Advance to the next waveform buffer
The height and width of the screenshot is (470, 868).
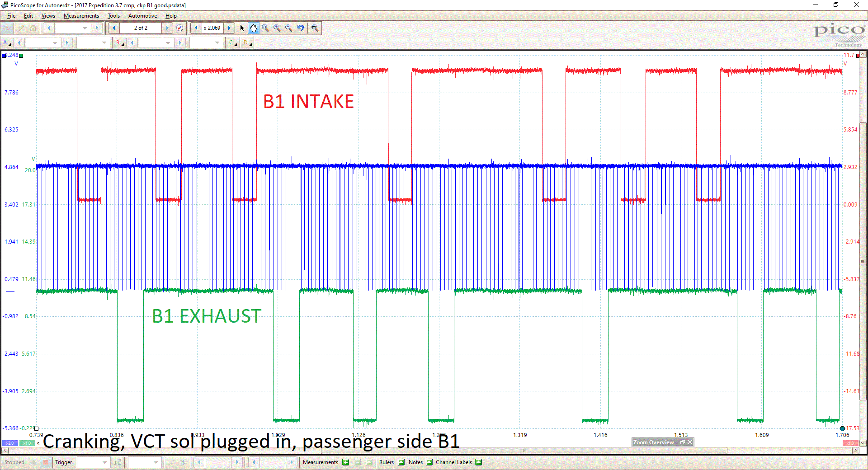pyautogui.click(x=167, y=28)
